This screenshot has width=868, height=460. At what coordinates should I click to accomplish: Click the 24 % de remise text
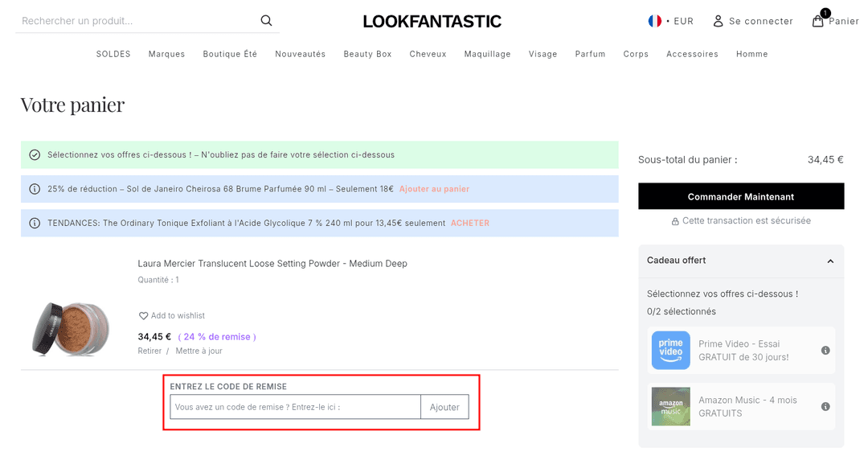pyautogui.click(x=217, y=337)
